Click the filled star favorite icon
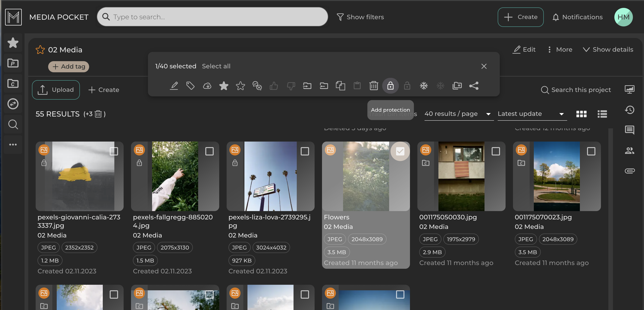The image size is (644, 310). pyautogui.click(x=223, y=86)
